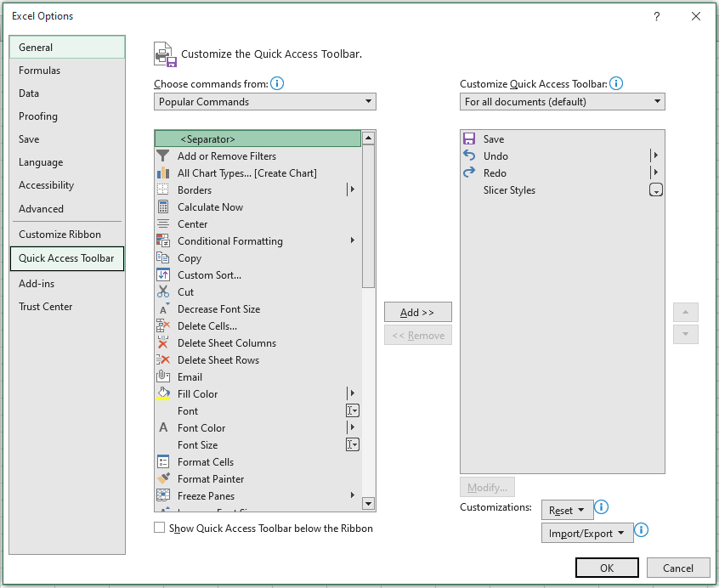Click the Decrease Font Size icon

(163, 308)
